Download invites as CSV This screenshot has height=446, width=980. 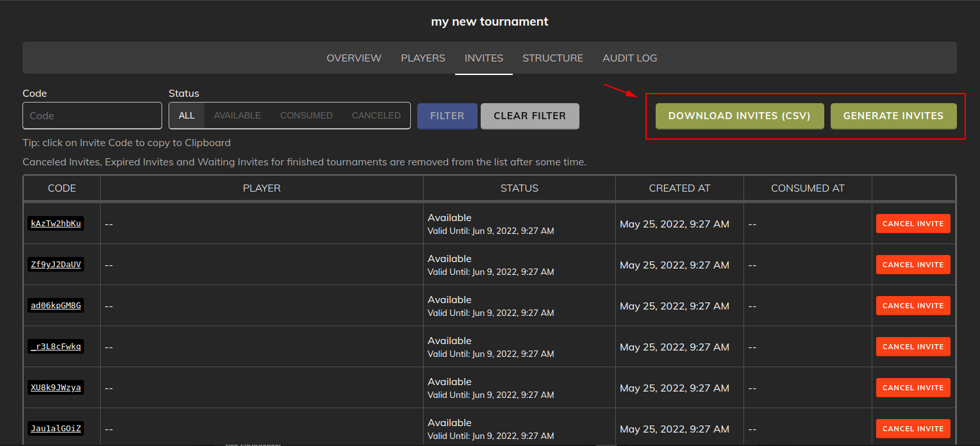(x=740, y=116)
